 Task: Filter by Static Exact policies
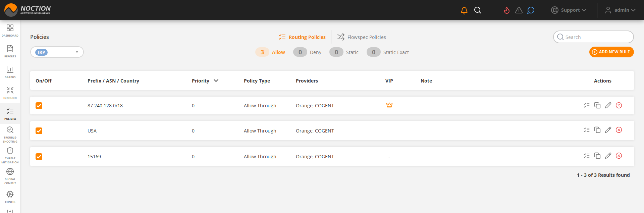coord(388,52)
